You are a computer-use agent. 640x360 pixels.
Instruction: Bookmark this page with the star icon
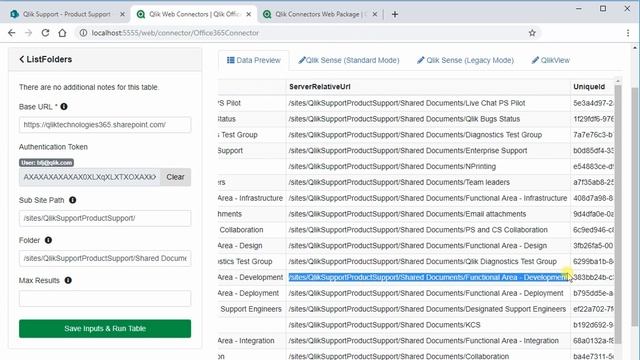(x=532, y=33)
